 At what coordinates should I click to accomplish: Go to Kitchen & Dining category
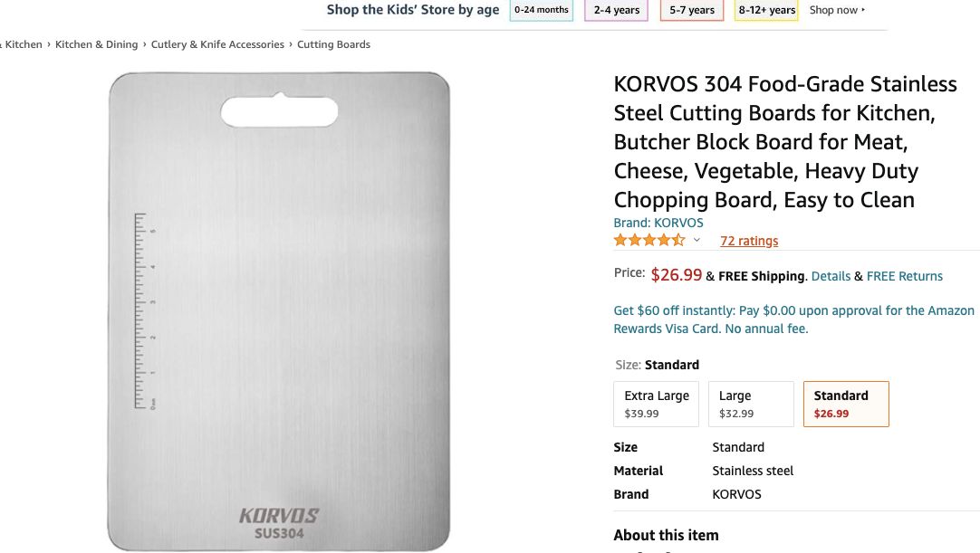(x=98, y=43)
